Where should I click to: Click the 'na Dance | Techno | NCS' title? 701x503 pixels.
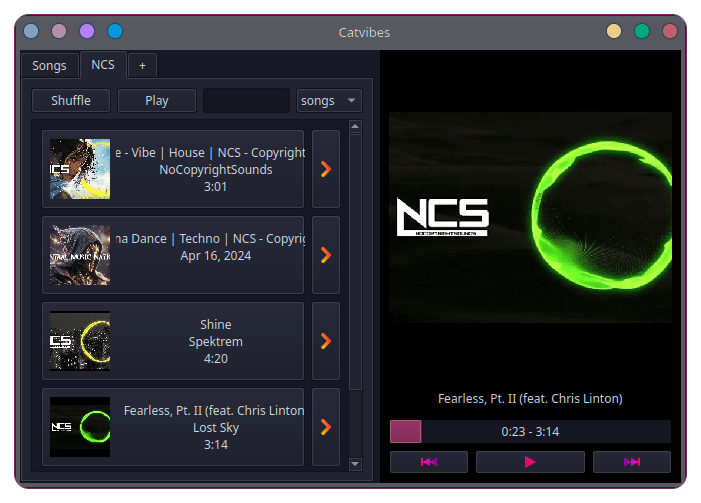pos(211,239)
